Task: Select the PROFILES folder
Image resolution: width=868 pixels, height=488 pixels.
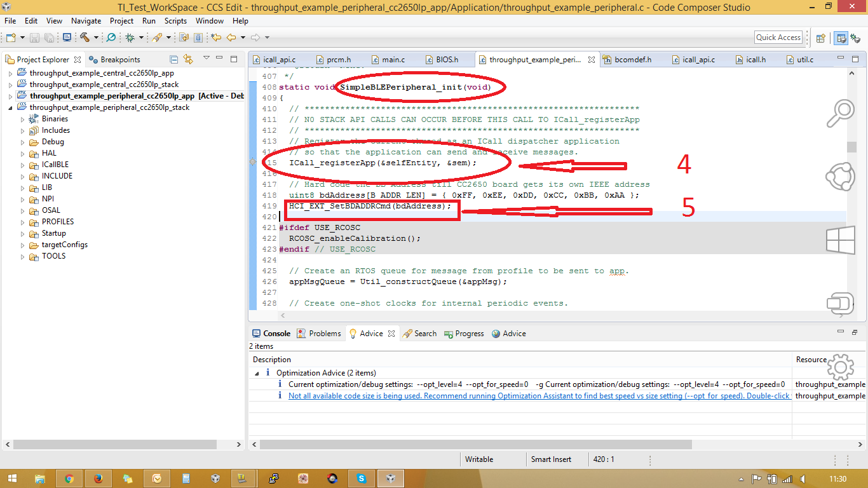Action: click(58, 222)
